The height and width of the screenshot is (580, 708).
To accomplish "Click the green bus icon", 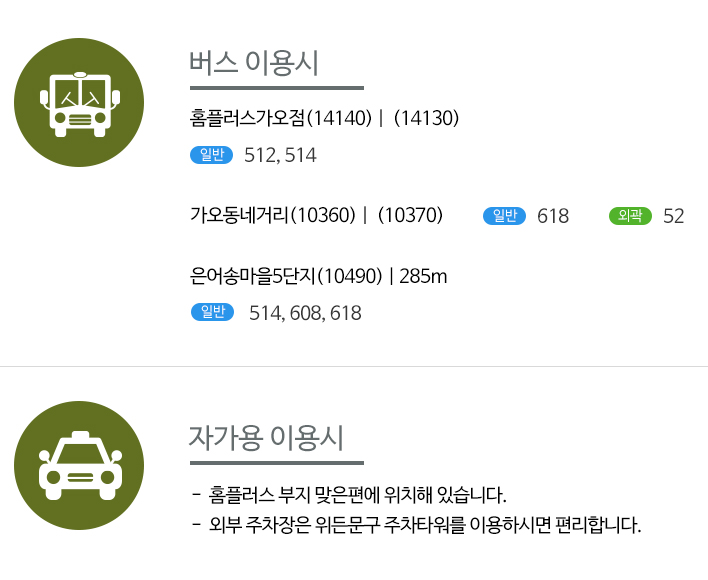I will tap(79, 102).
